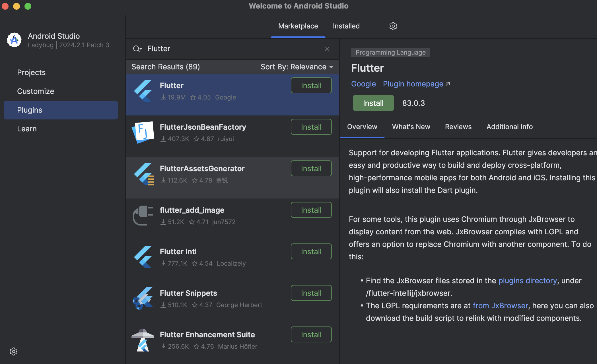Click the version number 83.0.3
Image resolution: width=597 pixels, height=364 pixels.
[x=413, y=103]
